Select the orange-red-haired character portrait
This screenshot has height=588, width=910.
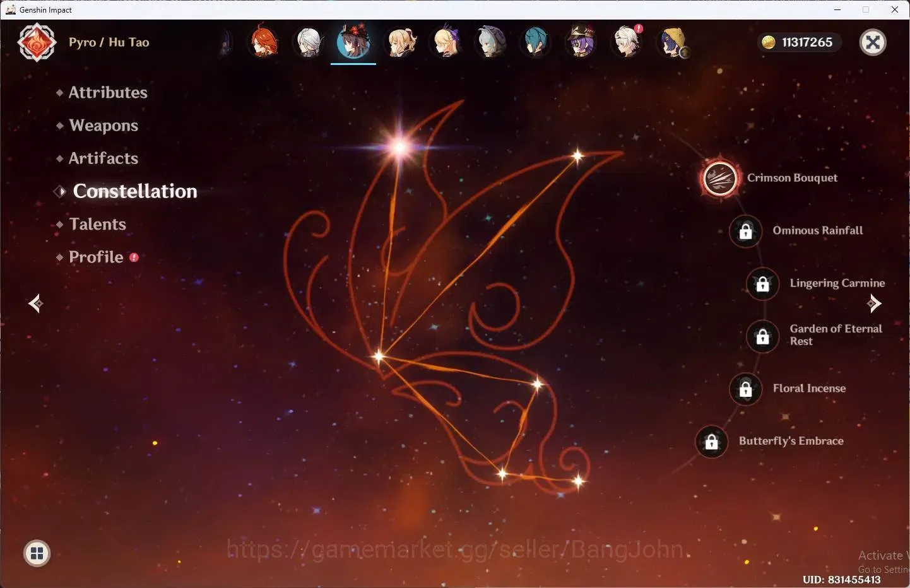(x=264, y=42)
